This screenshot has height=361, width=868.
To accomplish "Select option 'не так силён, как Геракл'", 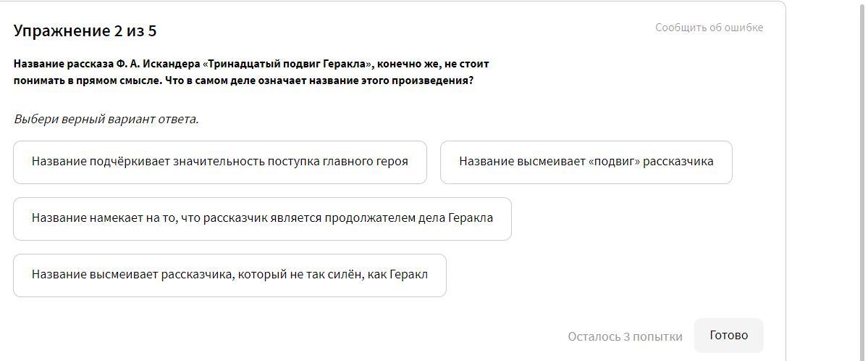I will point(229,275).
